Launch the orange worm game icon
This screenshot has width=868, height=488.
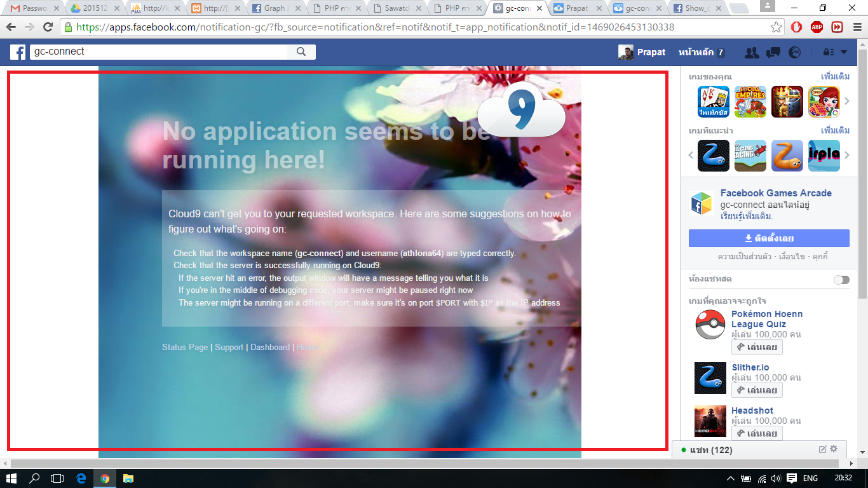tap(787, 156)
